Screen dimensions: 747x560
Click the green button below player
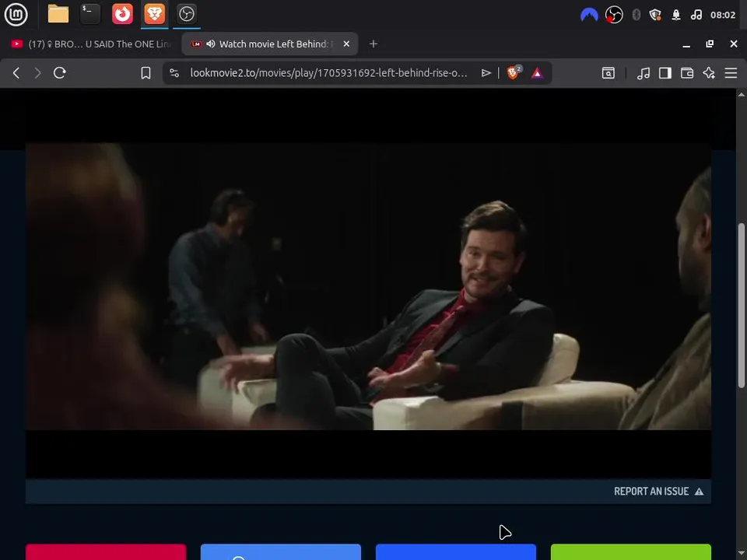click(631, 552)
